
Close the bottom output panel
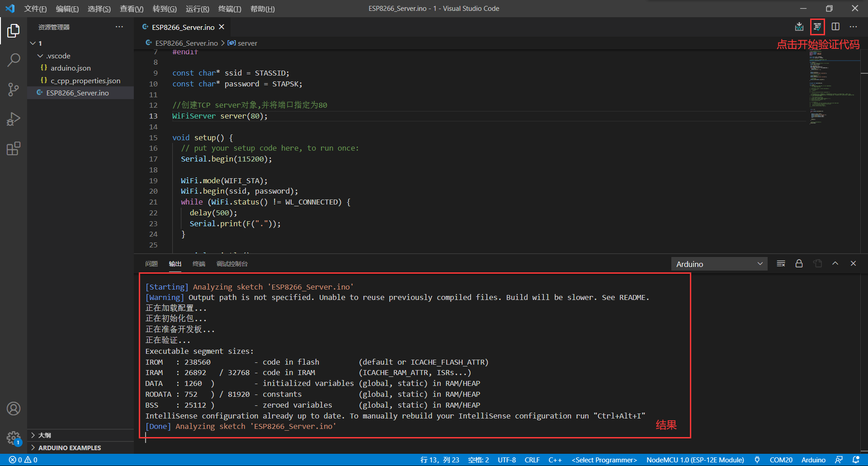click(853, 264)
